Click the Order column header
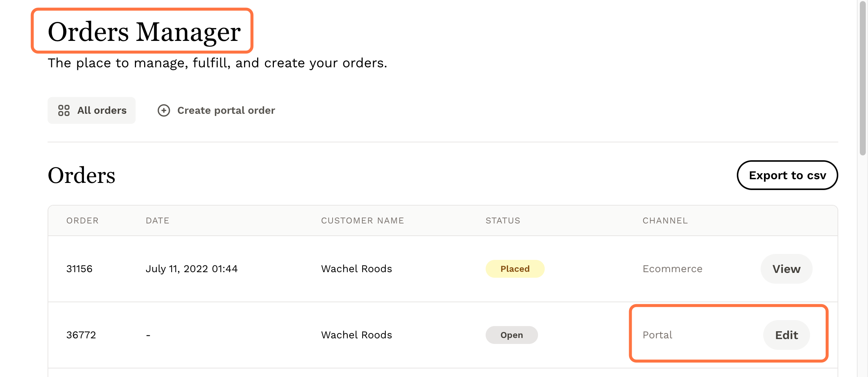This screenshot has width=868, height=377. (82, 220)
